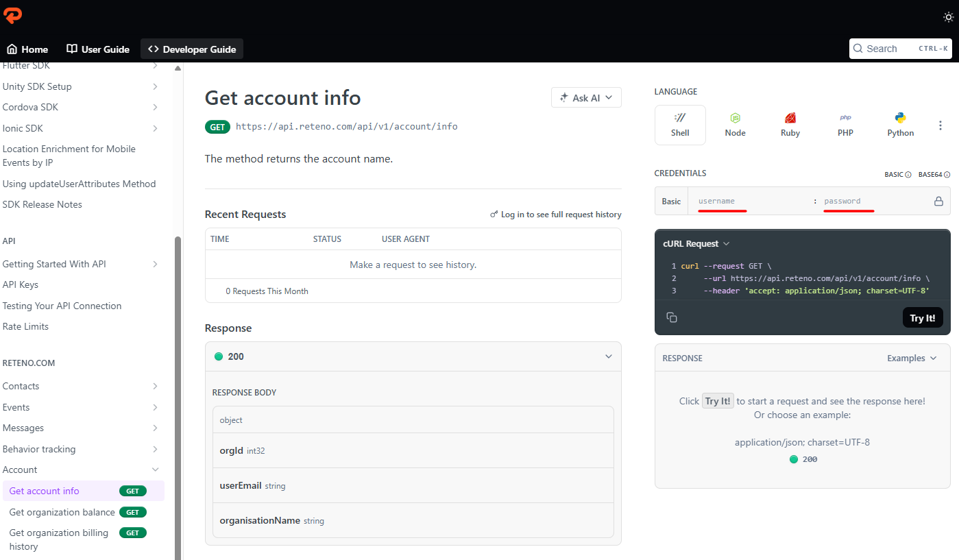Select Get account info in sidebar
The image size is (959, 560).
point(84,491)
